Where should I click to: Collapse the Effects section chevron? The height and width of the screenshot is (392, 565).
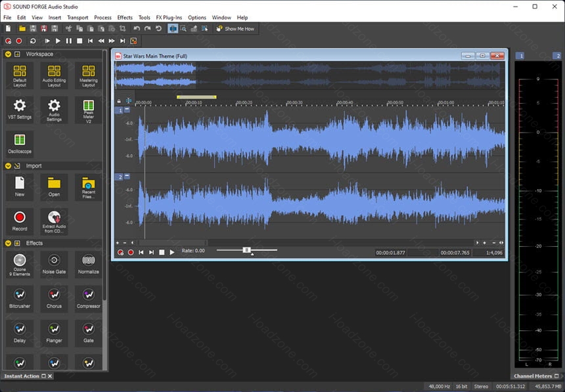(x=8, y=243)
